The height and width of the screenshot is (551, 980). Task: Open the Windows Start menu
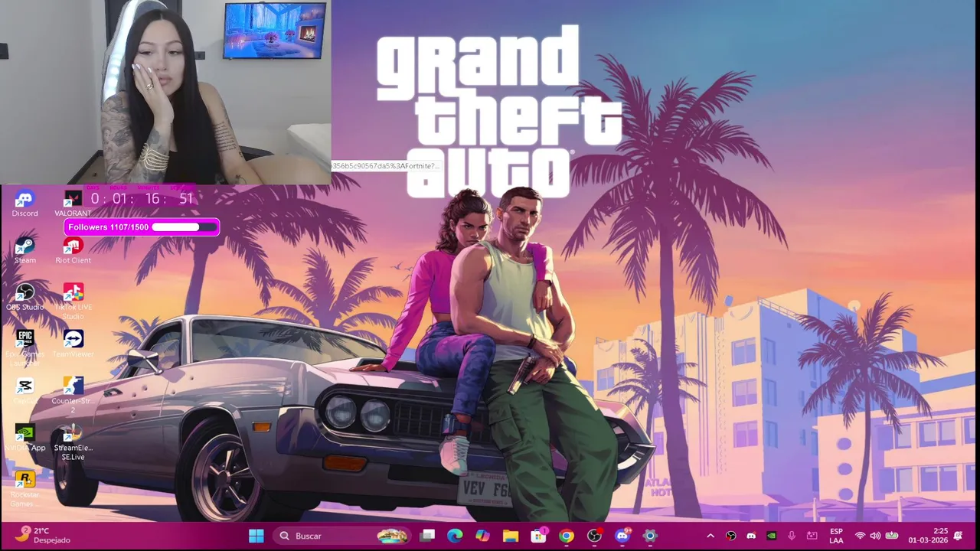click(256, 536)
